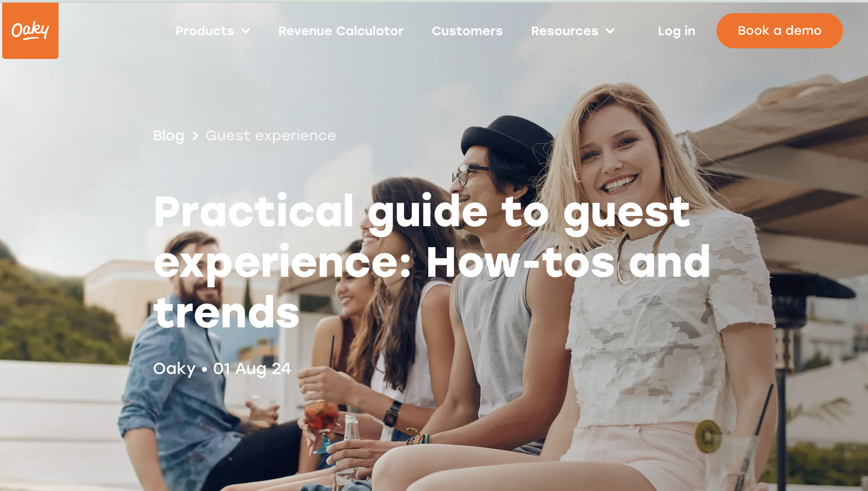Image resolution: width=868 pixels, height=491 pixels.
Task: Go to the Customers page
Action: pos(467,31)
